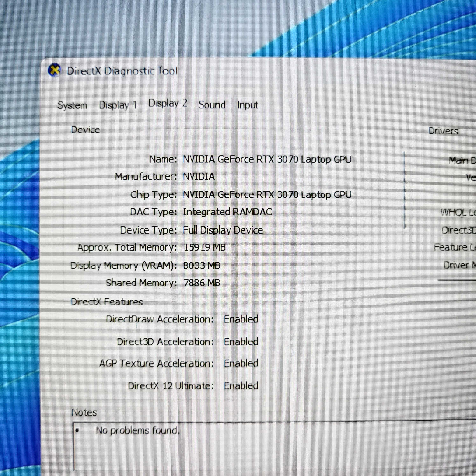
Task: Click the Manufacturer value 'NVIDIA'
Action: point(199,176)
